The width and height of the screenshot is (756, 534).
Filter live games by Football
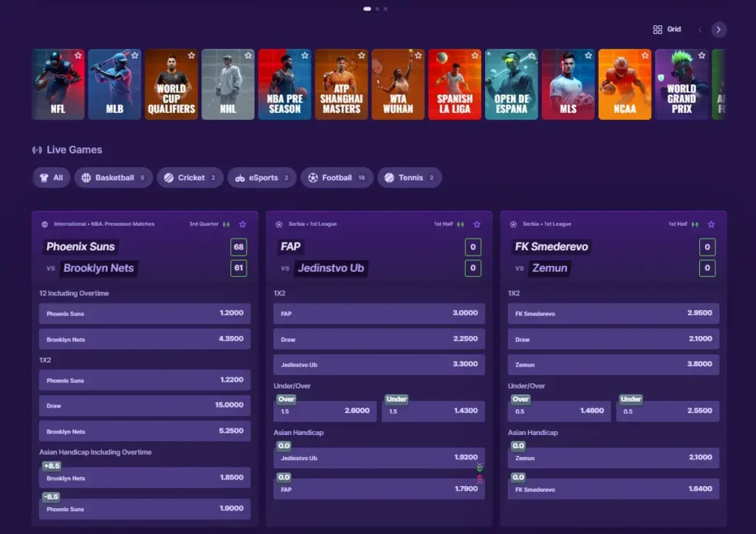[x=337, y=177]
